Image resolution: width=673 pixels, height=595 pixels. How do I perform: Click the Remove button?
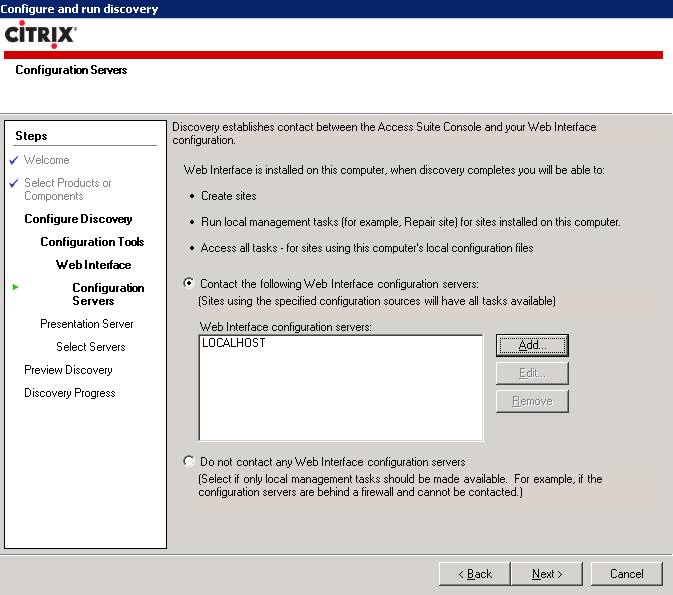coord(532,401)
